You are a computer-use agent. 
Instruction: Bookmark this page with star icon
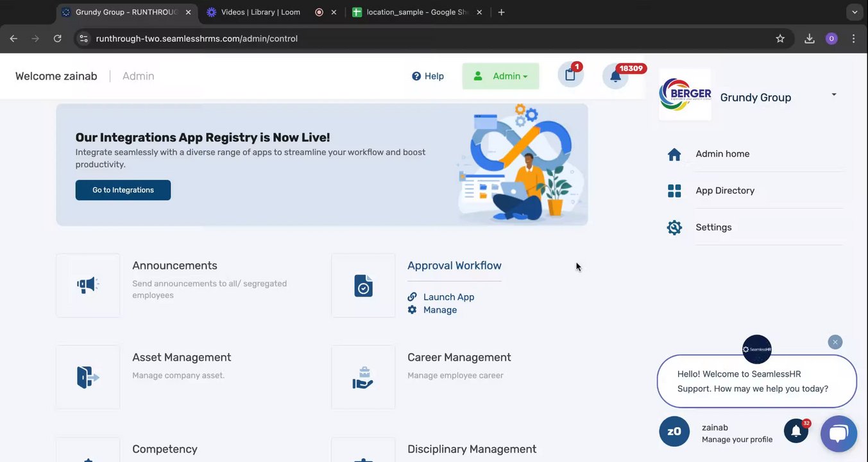(x=780, y=38)
